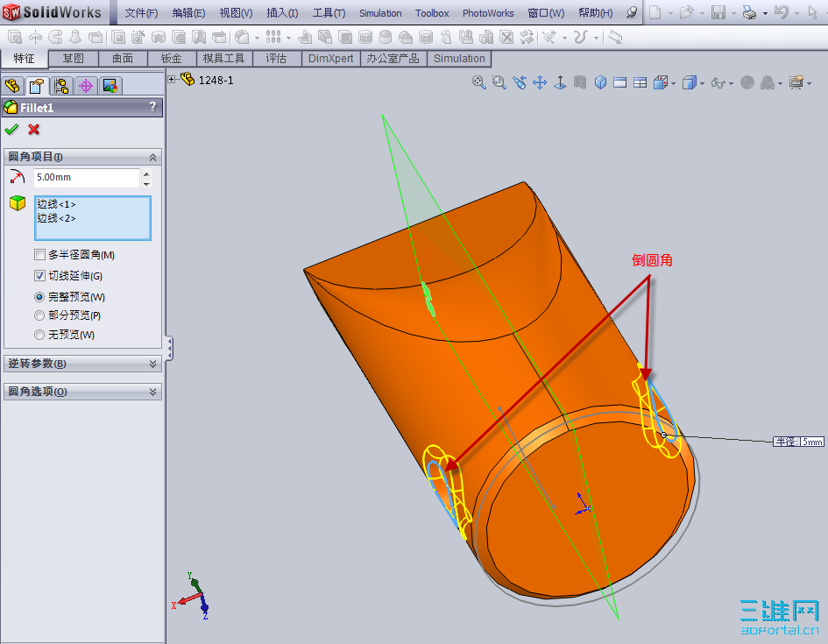Open the Print dropdown arrow
The width and height of the screenshot is (828, 644).
coord(765,13)
